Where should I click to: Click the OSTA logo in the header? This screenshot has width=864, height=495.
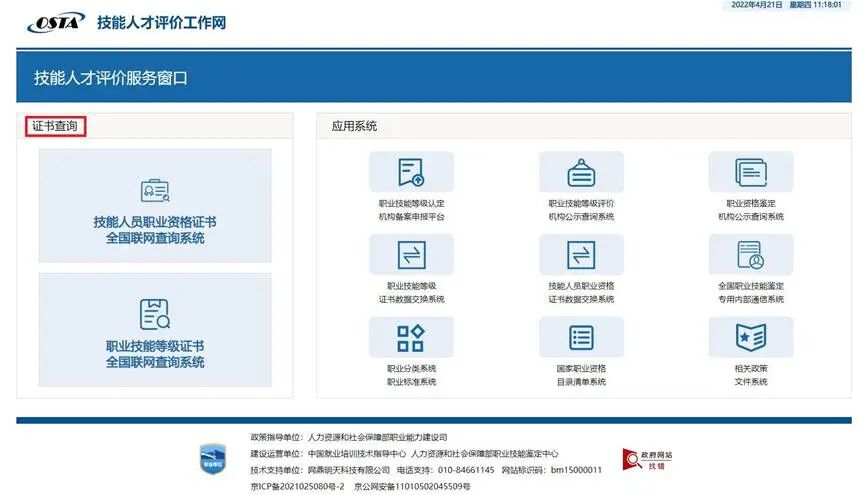(56, 23)
